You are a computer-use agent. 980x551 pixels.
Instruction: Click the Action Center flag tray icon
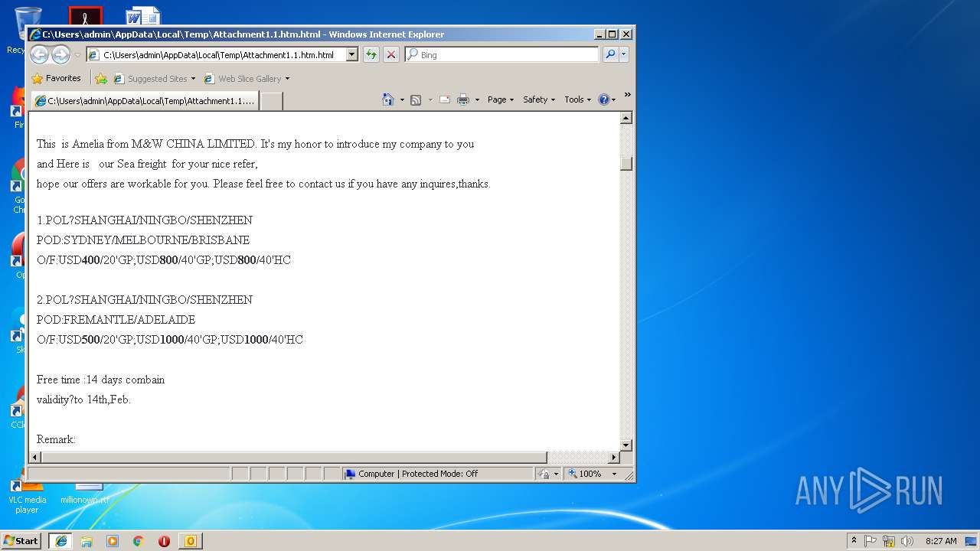click(x=871, y=540)
